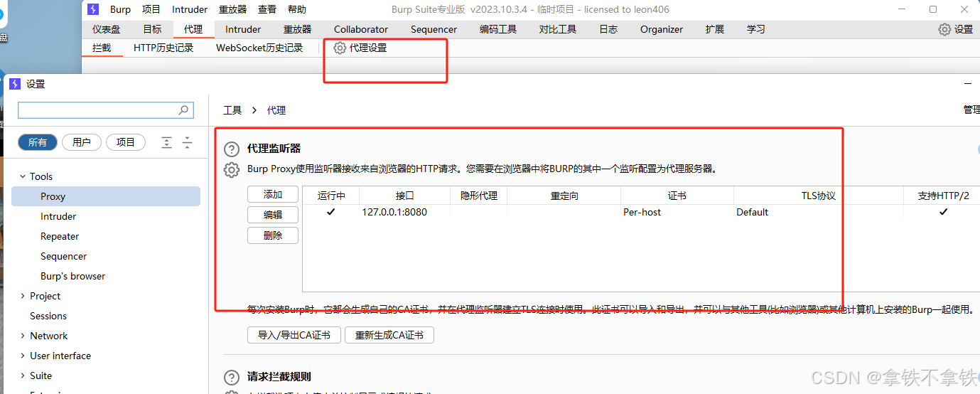Switch to the 重放器 tab
980x394 pixels.
pyautogui.click(x=297, y=29)
